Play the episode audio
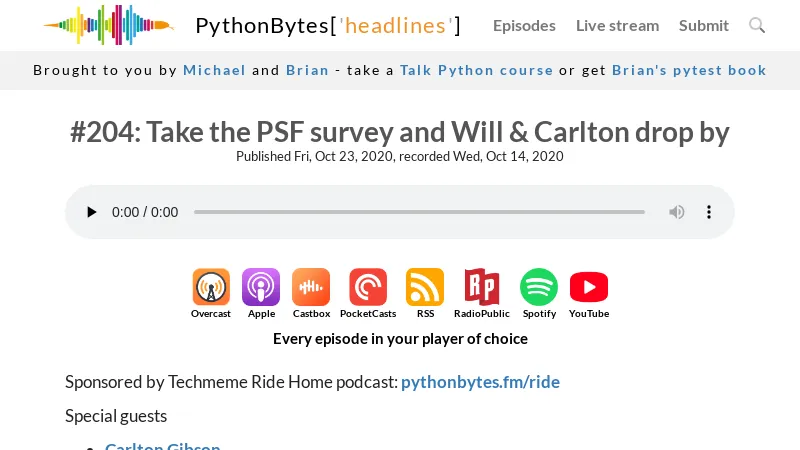This screenshot has width=800, height=450. 92,212
